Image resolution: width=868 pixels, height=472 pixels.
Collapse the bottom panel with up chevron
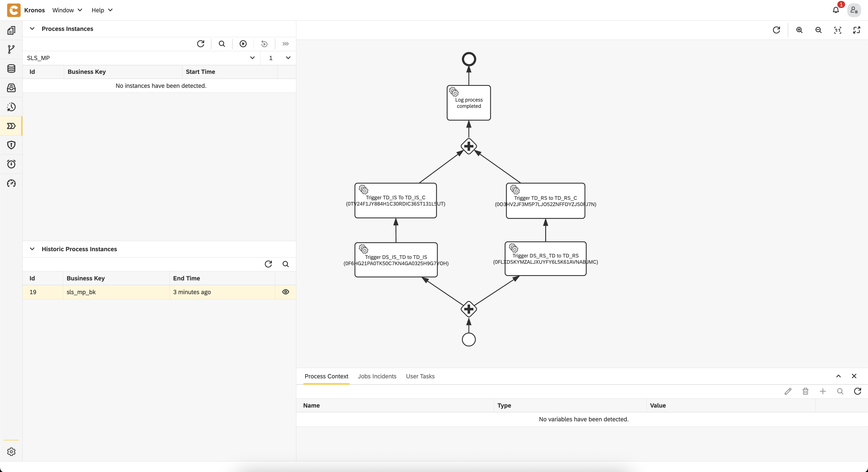click(x=838, y=376)
